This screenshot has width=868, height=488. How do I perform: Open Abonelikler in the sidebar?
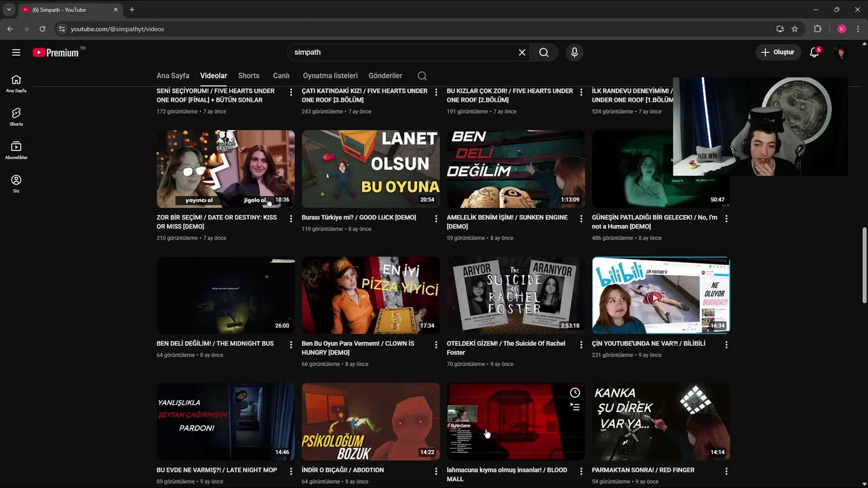pos(16,150)
